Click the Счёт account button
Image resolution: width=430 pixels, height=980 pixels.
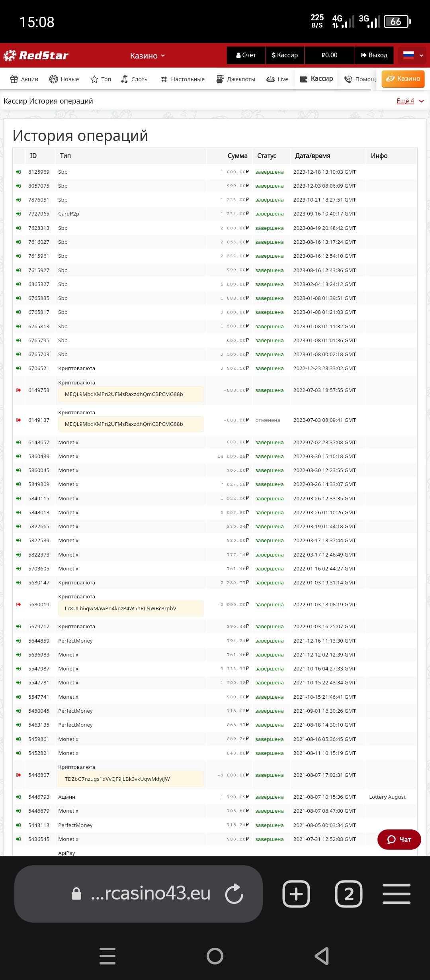pos(246,55)
